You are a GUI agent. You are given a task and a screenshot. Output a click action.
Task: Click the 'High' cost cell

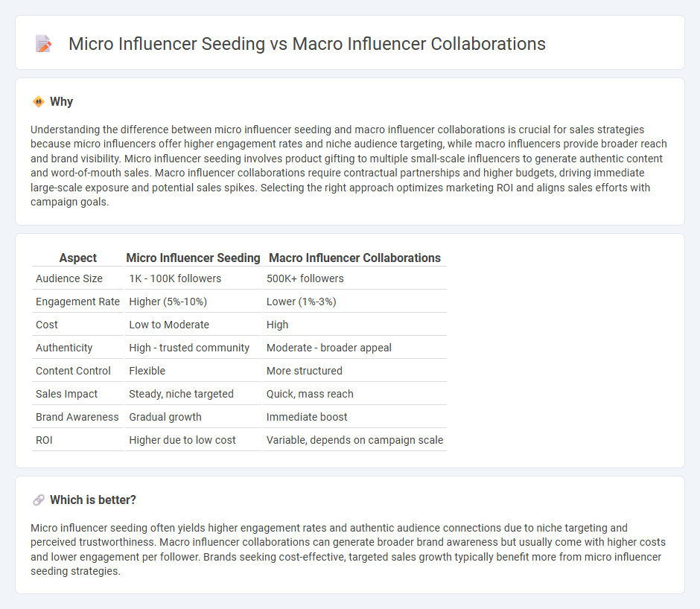coord(277,325)
